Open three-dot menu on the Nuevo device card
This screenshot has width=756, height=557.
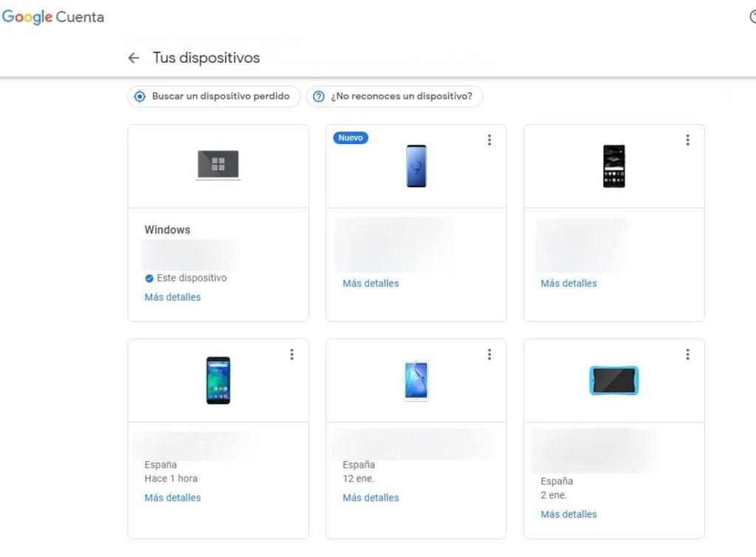tap(489, 140)
